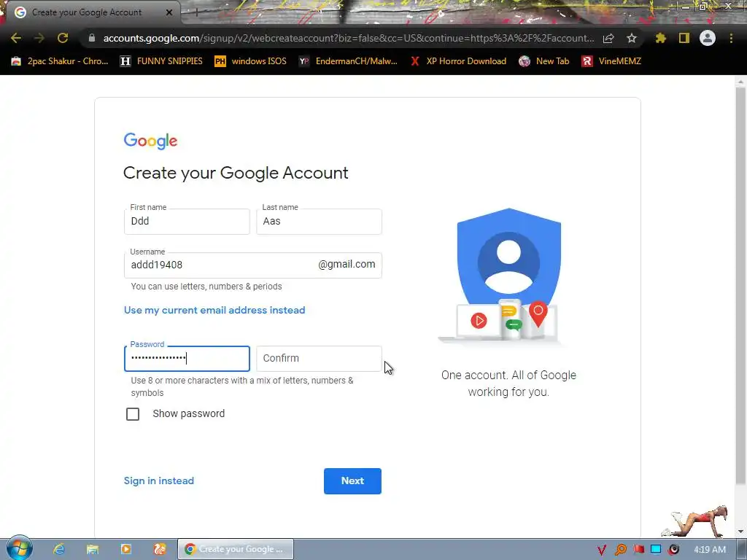This screenshot has width=747, height=560.
Task: Click the page vertical scrollbar
Action: click(740, 286)
